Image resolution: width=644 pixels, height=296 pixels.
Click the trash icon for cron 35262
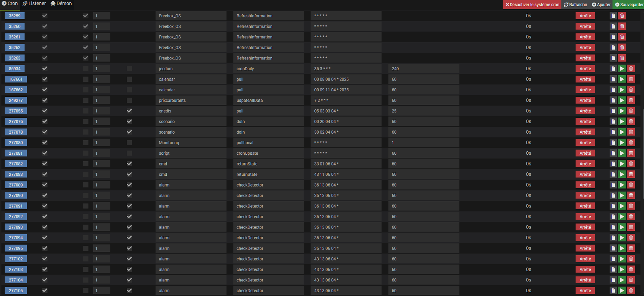point(622,48)
